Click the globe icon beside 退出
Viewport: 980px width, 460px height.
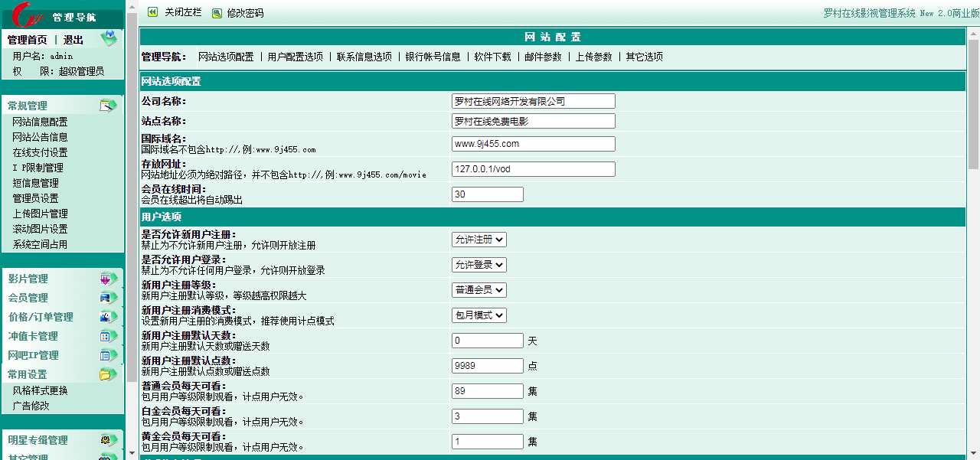[x=109, y=39]
